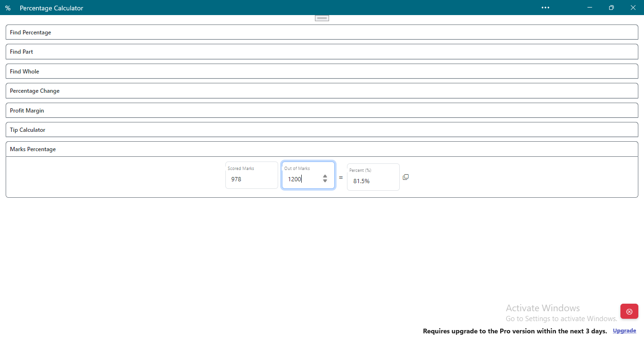
Task: Click the Percentage Calculator title text
Action: (x=51, y=8)
